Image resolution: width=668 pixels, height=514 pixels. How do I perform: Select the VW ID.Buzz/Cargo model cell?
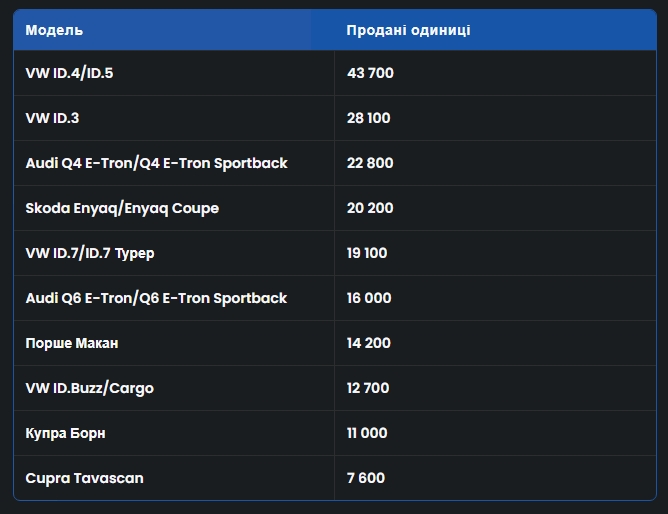click(x=90, y=388)
